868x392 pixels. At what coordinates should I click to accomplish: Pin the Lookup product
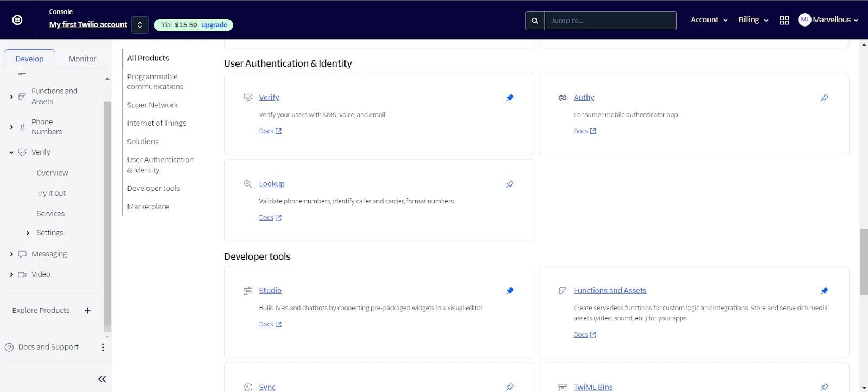tap(510, 184)
